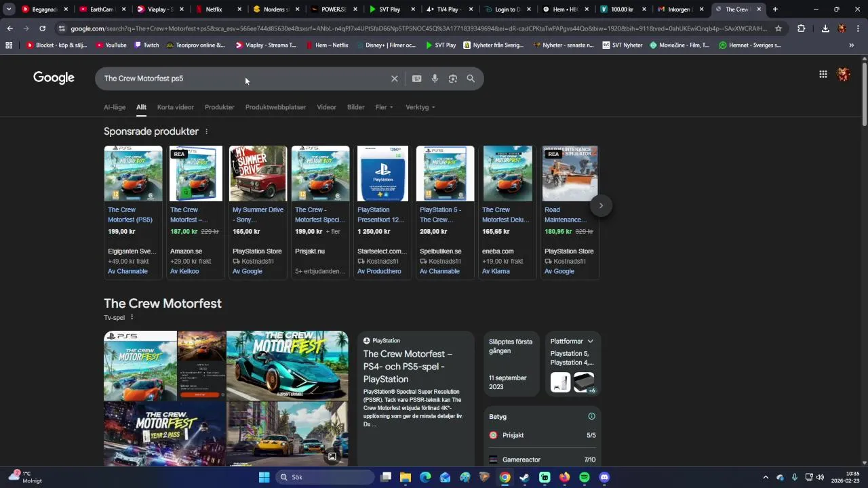
Task: Click into the Google search input field
Action: (x=244, y=79)
